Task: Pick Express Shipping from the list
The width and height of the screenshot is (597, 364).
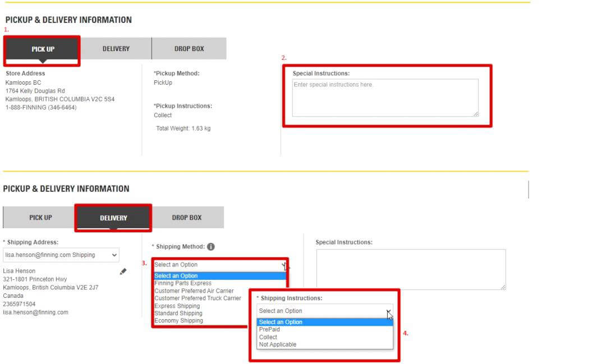Action: coord(177,306)
